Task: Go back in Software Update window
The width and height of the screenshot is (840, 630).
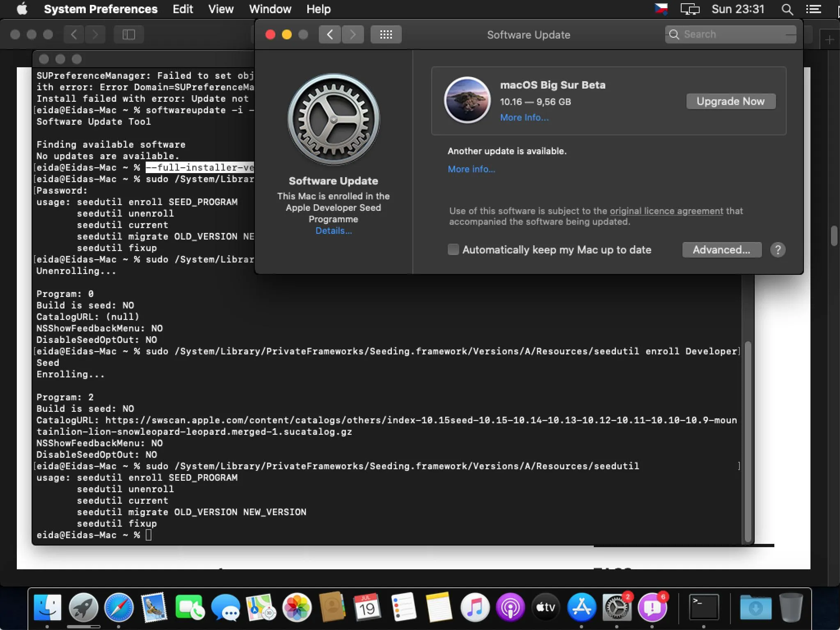Action: (330, 34)
